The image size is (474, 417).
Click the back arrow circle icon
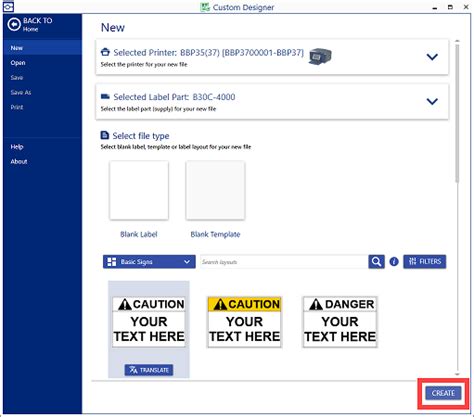tap(14, 25)
